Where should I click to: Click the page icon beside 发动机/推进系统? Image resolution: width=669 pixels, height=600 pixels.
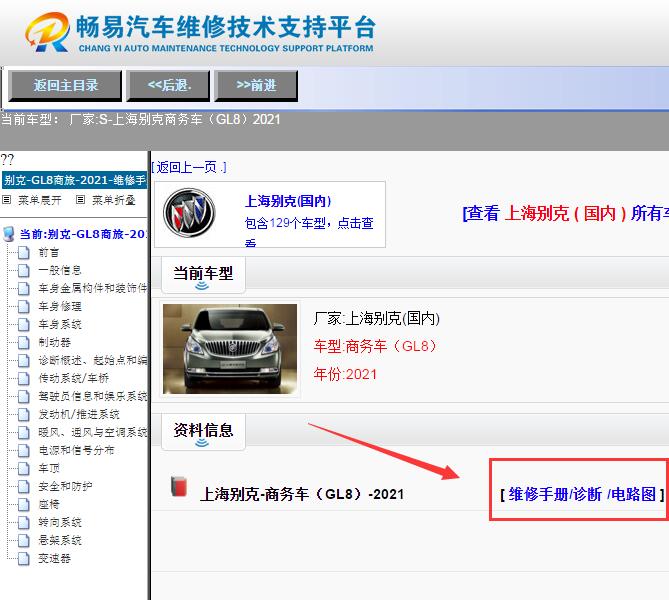point(23,414)
